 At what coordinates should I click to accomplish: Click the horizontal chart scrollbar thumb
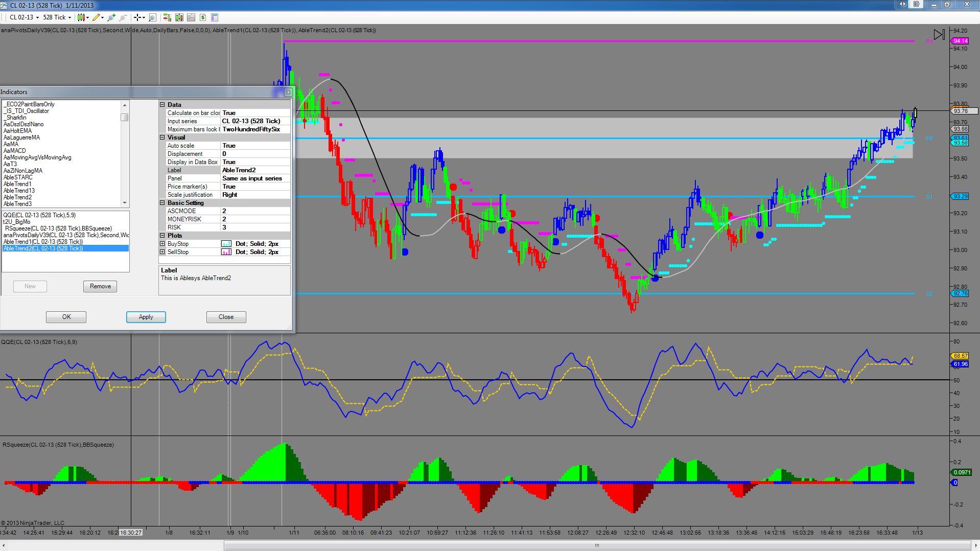597,545
